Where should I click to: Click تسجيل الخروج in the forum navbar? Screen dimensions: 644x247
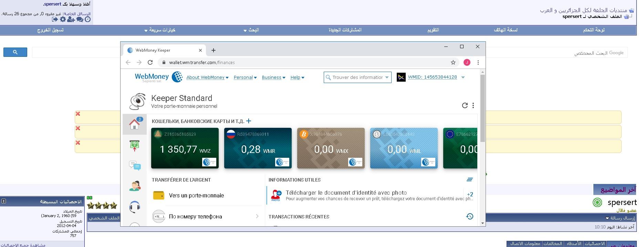tap(50, 30)
